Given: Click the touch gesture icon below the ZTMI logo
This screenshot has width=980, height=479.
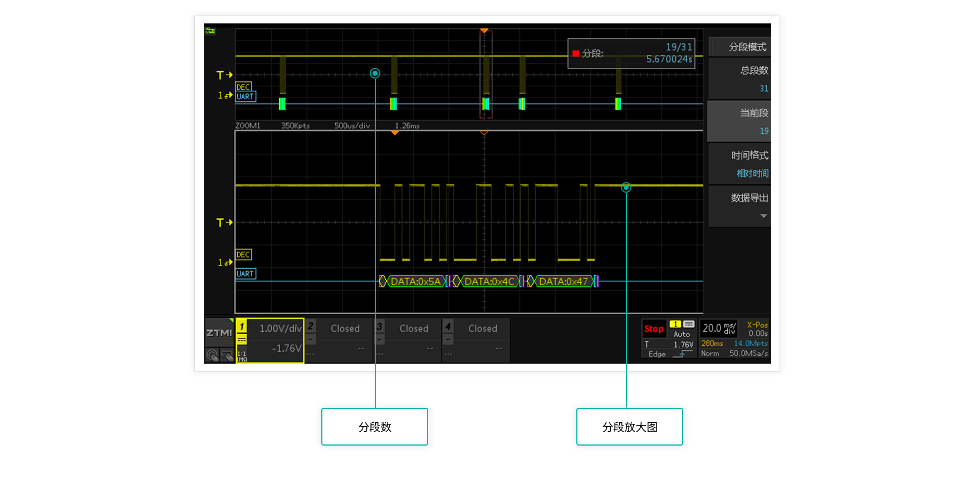Looking at the screenshot, I should 212,355.
